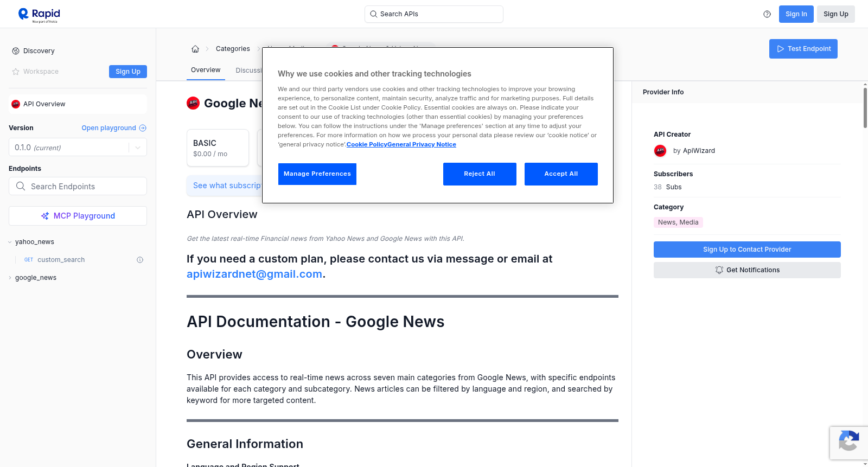Open the help question mark icon

(x=767, y=14)
